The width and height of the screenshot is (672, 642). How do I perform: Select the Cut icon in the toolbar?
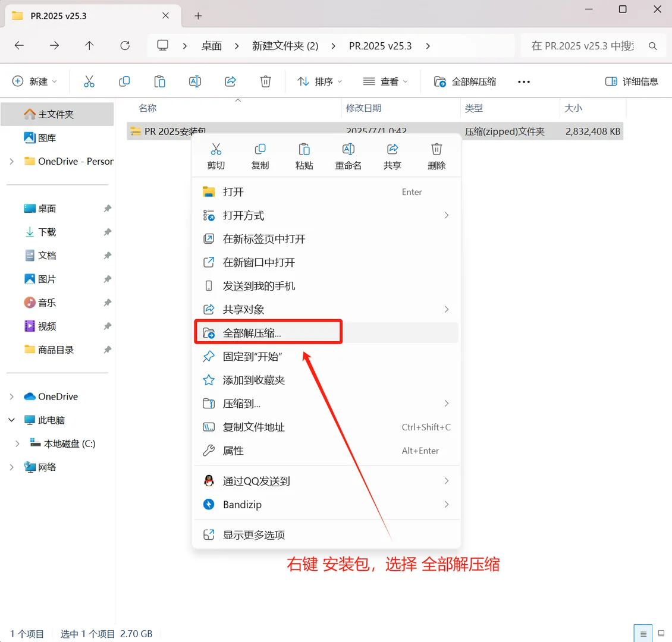point(89,81)
